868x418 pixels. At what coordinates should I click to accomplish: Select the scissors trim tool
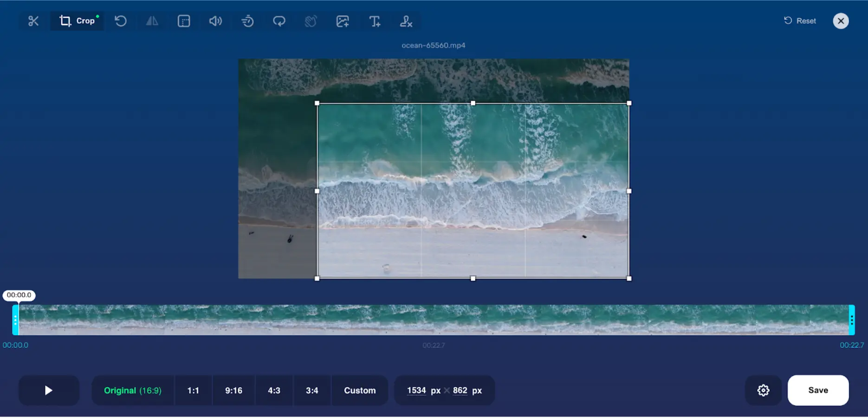pos(32,21)
